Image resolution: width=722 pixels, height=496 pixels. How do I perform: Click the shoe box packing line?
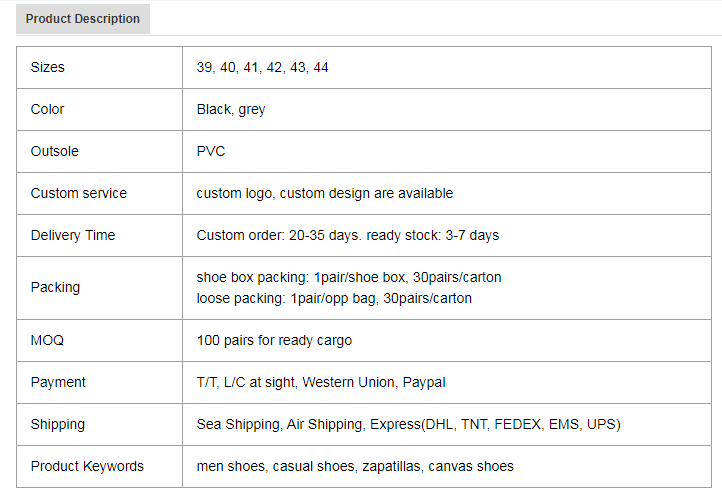point(349,277)
